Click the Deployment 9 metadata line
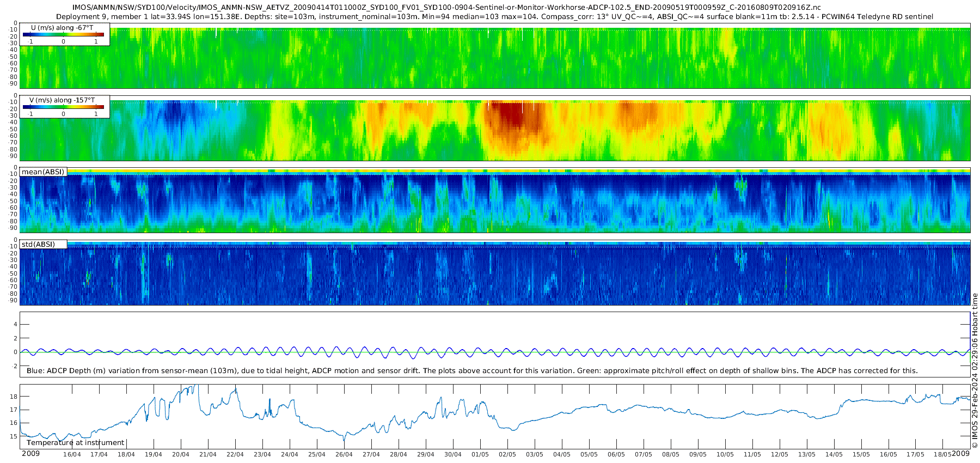The height and width of the screenshot is (463, 980). (494, 17)
